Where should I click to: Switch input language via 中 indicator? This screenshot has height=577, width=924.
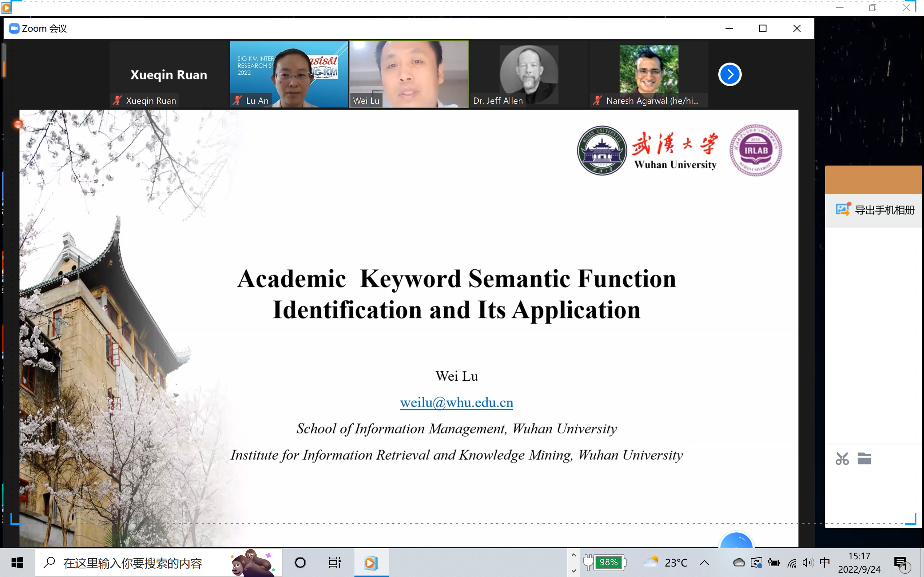coord(825,562)
